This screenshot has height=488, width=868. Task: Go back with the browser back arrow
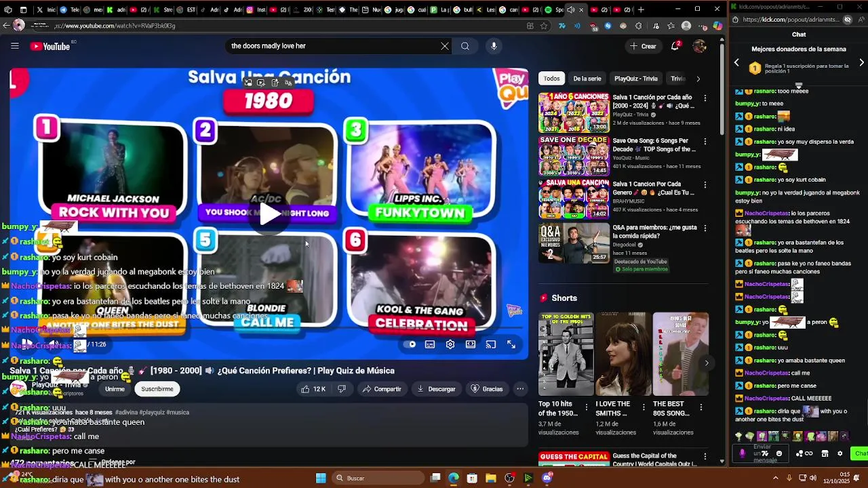pos(6,26)
